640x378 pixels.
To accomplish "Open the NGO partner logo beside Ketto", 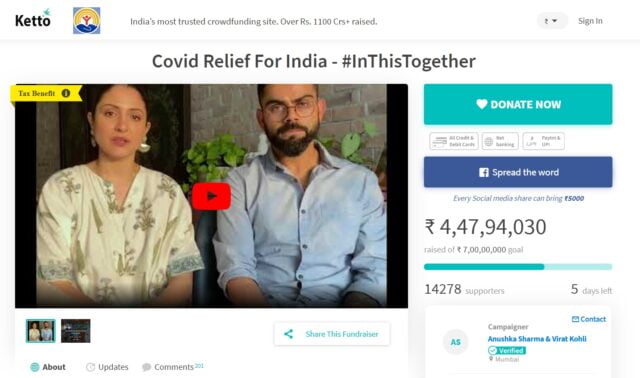I will point(87,20).
